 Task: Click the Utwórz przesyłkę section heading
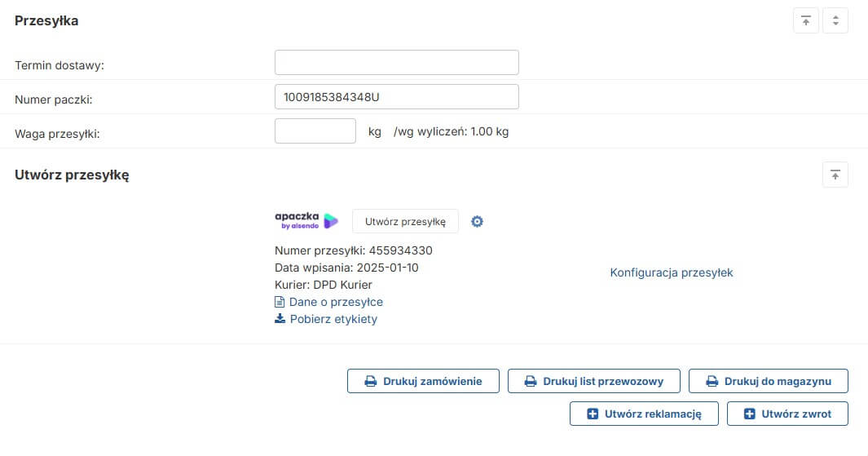click(x=72, y=175)
